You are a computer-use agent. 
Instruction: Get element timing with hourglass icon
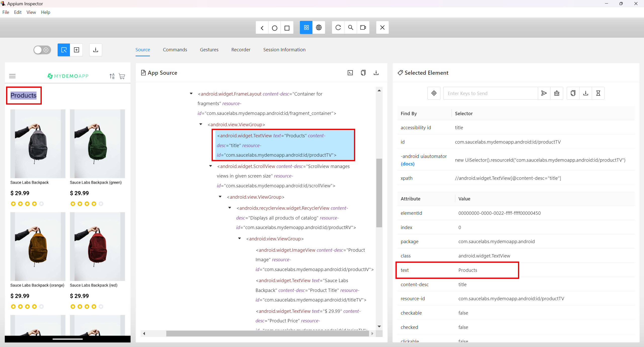tap(598, 93)
